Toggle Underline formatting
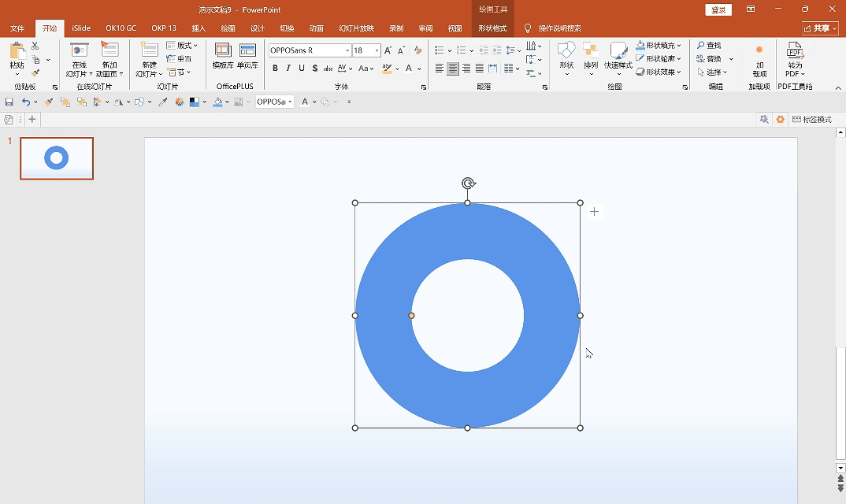This screenshot has height=504, width=846. click(302, 68)
